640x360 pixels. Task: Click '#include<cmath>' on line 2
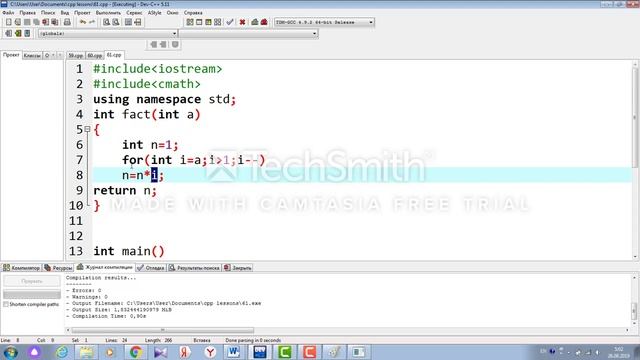(x=147, y=84)
